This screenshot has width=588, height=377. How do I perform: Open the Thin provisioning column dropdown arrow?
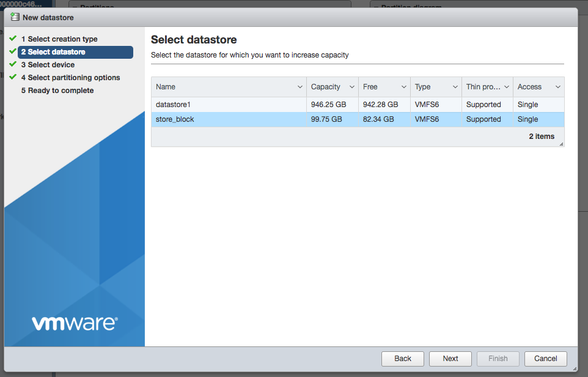pos(506,87)
